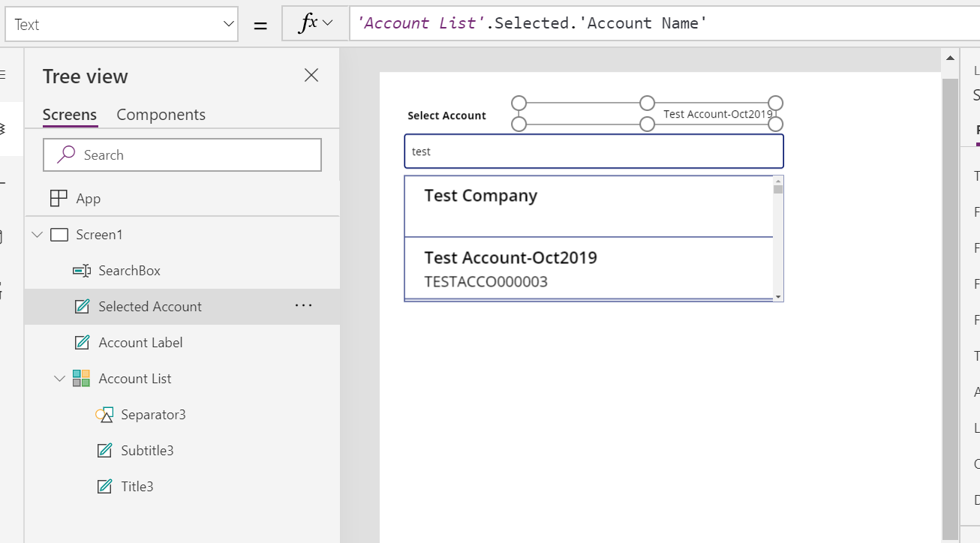
Task: Click the Account Label control icon
Action: [x=82, y=343]
